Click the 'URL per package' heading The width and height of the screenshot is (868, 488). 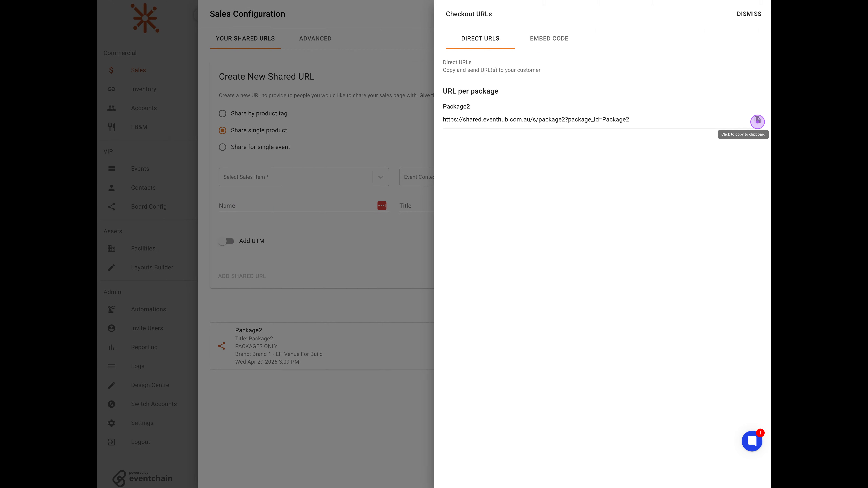[x=470, y=91]
